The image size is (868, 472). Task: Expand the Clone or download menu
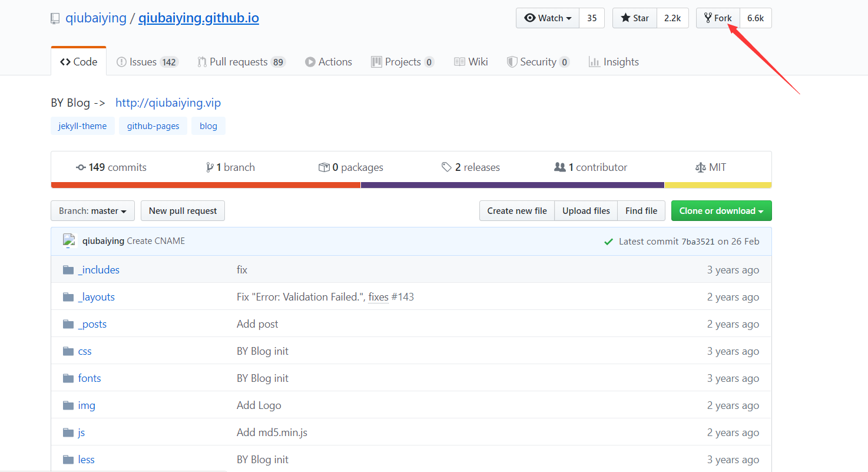[721, 211]
